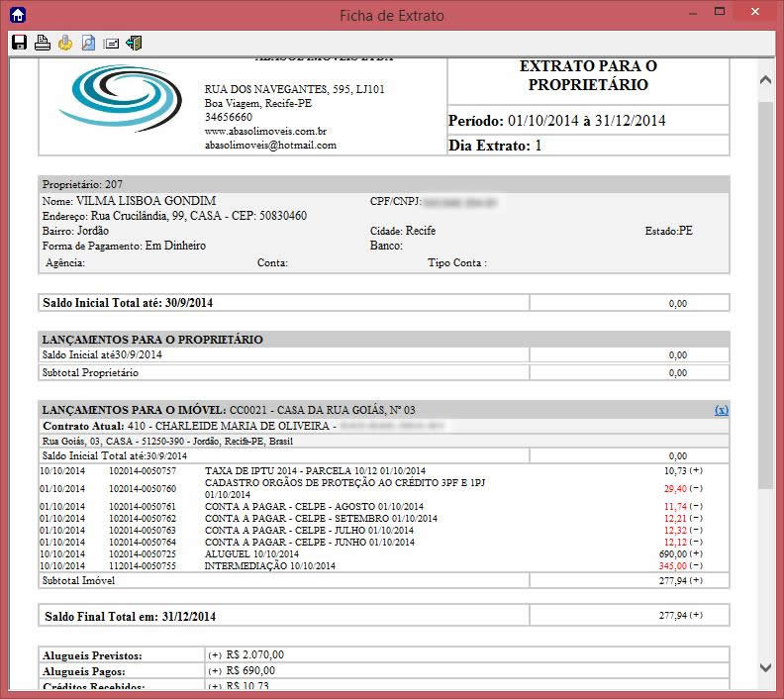
Task: Open print preview with the magnifier icon
Action: pyautogui.click(x=88, y=43)
